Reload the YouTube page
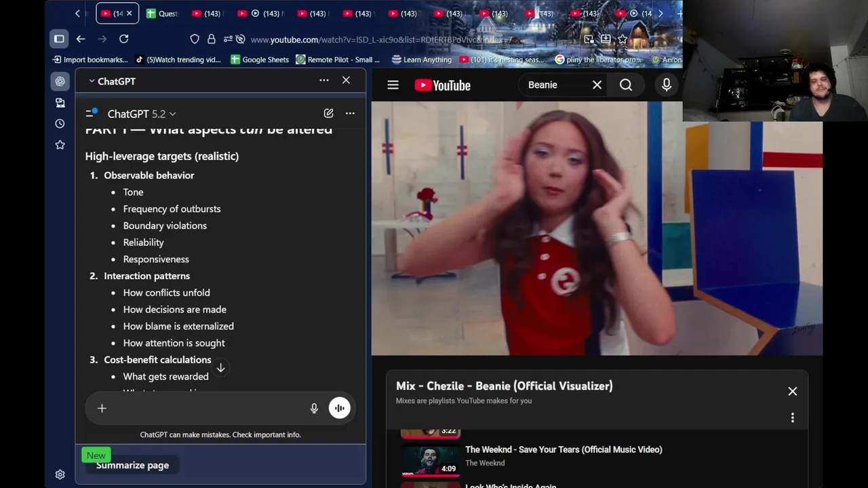Viewport: 868px width, 488px height. coord(123,39)
